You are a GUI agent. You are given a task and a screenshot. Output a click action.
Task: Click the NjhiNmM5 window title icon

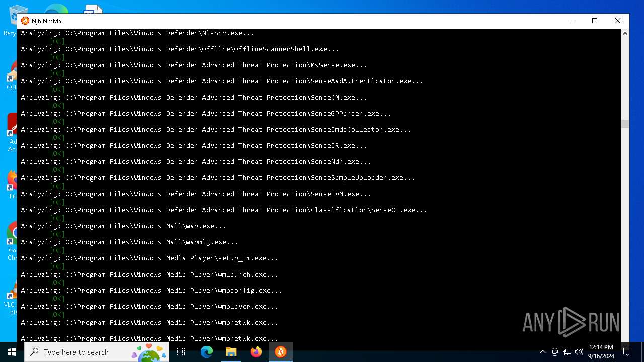coord(25,21)
